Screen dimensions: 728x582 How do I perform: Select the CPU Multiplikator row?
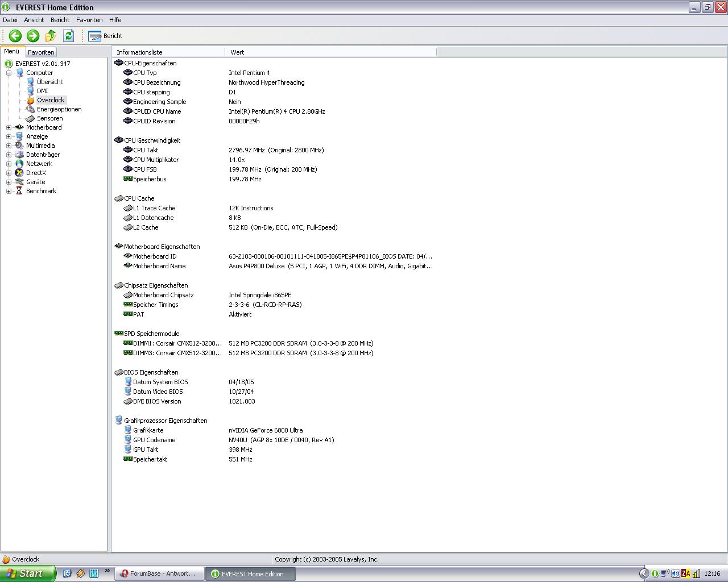[274, 160]
